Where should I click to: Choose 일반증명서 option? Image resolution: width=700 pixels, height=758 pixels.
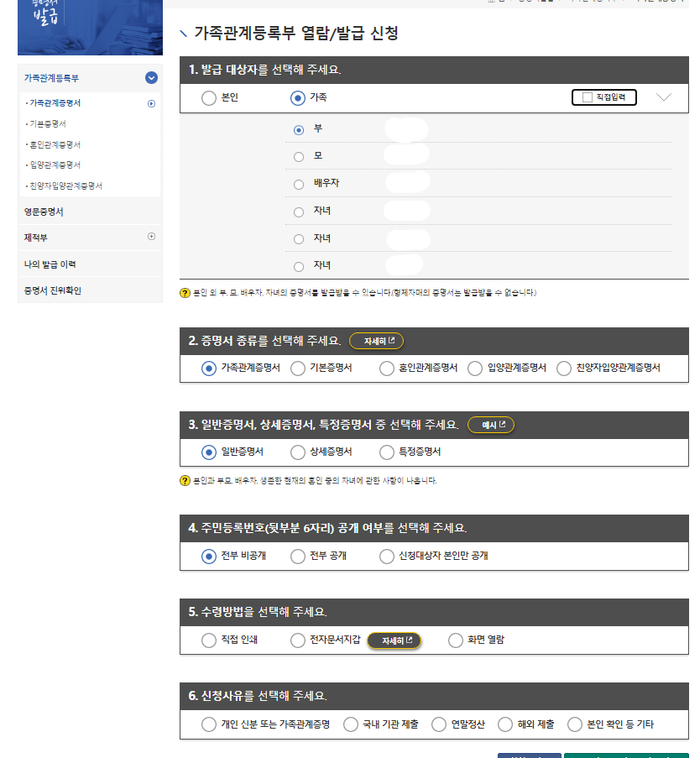pos(209,452)
